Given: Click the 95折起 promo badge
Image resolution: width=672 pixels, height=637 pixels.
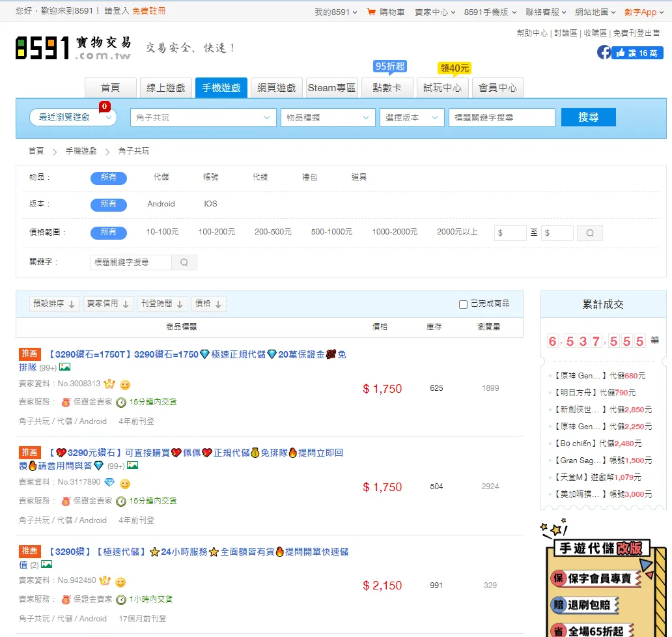Looking at the screenshot, I should pos(389,66).
